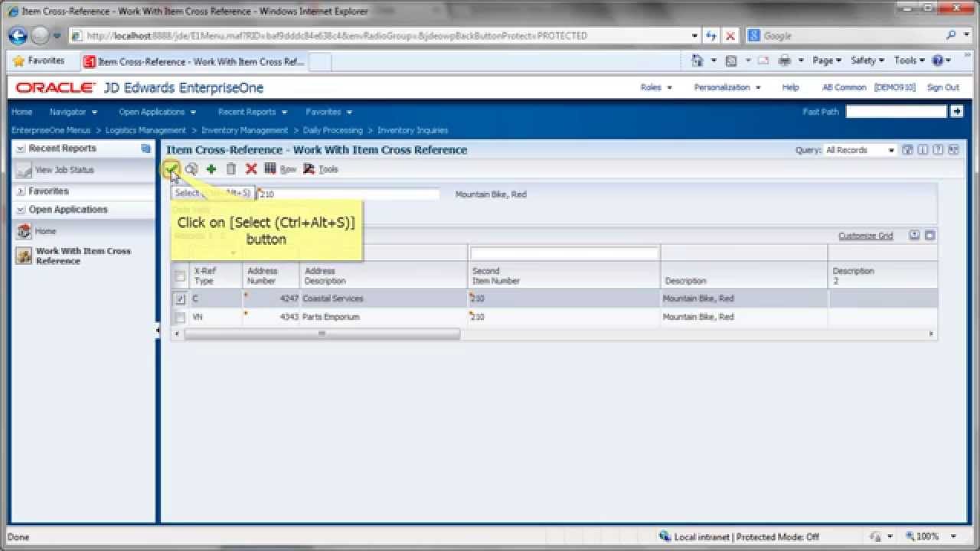Screen dimensions: 980x551
Task: Click the Customize Grid link
Action: click(865, 236)
